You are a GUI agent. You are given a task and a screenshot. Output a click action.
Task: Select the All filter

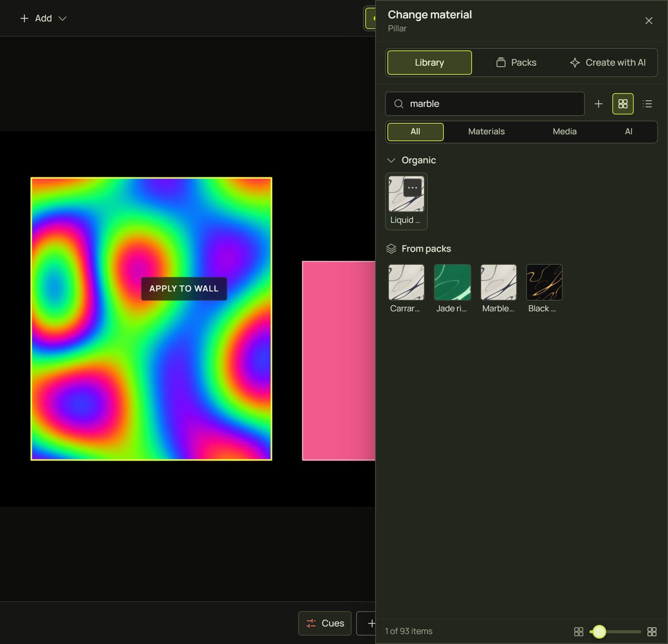416,132
